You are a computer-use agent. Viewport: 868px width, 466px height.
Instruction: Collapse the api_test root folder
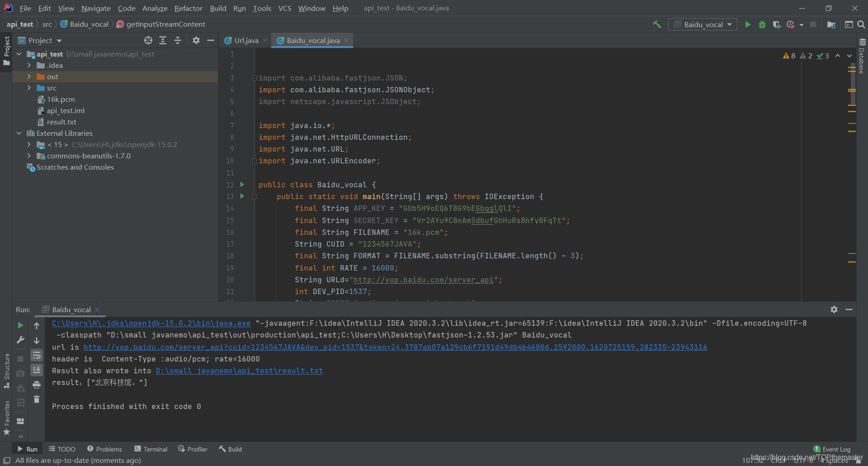click(19, 54)
